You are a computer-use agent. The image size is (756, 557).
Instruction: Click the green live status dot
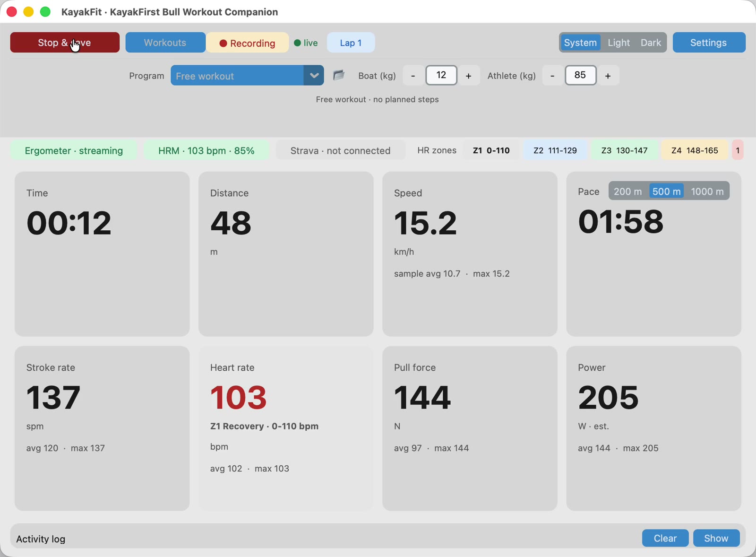(x=297, y=43)
